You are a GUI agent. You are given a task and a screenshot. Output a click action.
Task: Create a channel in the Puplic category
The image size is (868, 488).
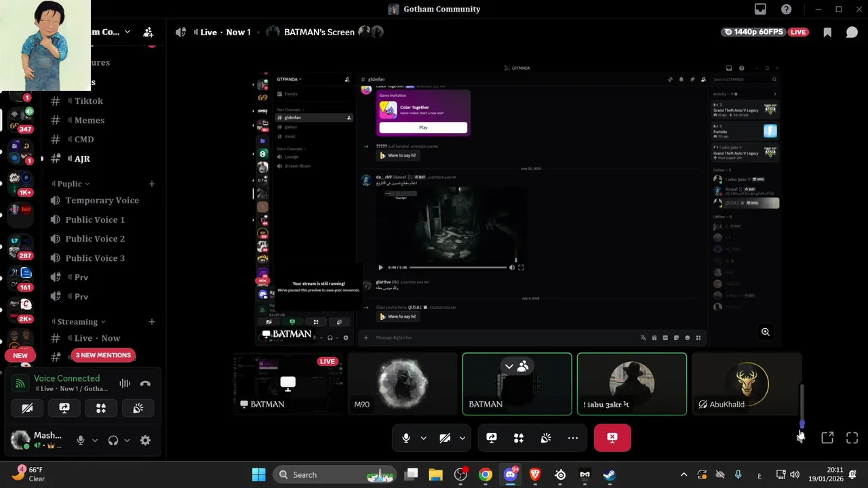point(152,184)
